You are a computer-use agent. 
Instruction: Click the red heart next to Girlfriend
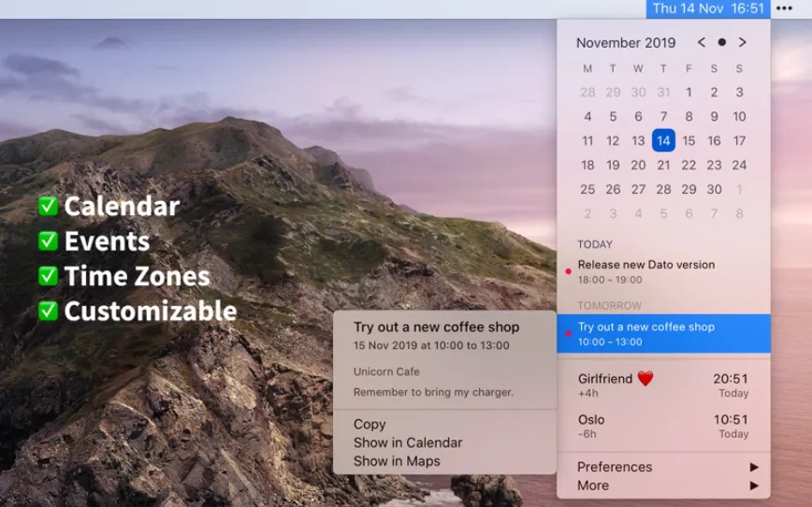[x=645, y=379]
